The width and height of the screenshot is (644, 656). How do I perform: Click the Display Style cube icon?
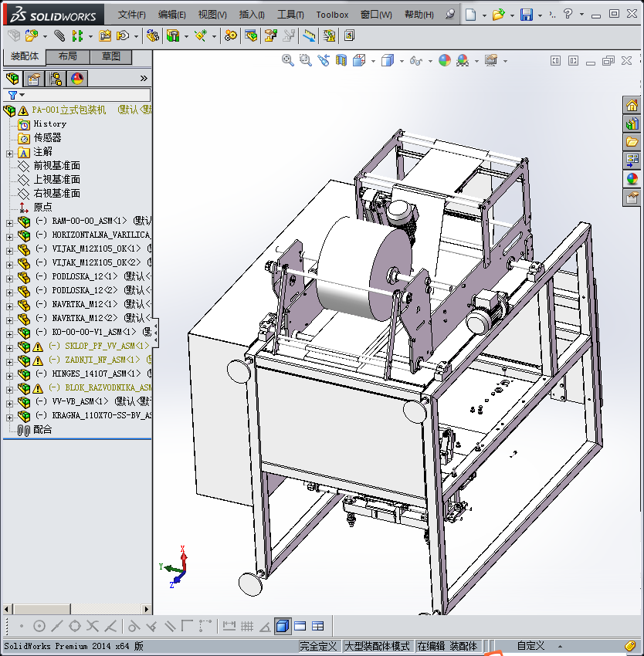pos(388,61)
